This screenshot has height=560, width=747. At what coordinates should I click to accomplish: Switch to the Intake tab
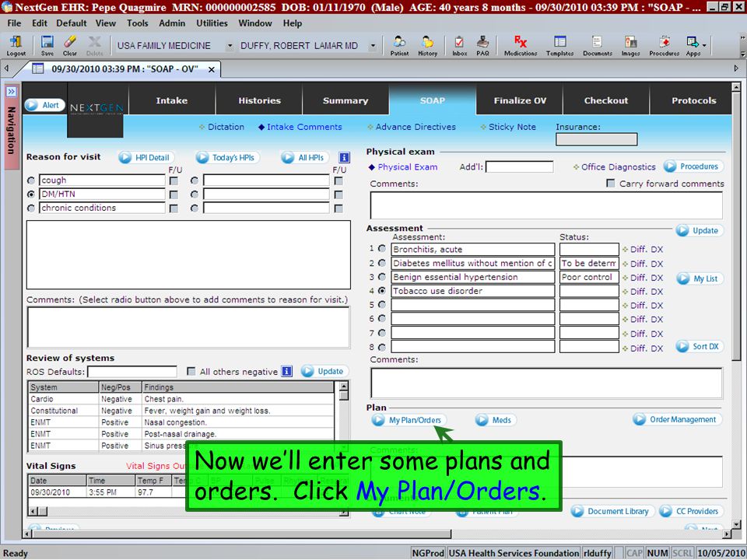[x=172, y=100]
